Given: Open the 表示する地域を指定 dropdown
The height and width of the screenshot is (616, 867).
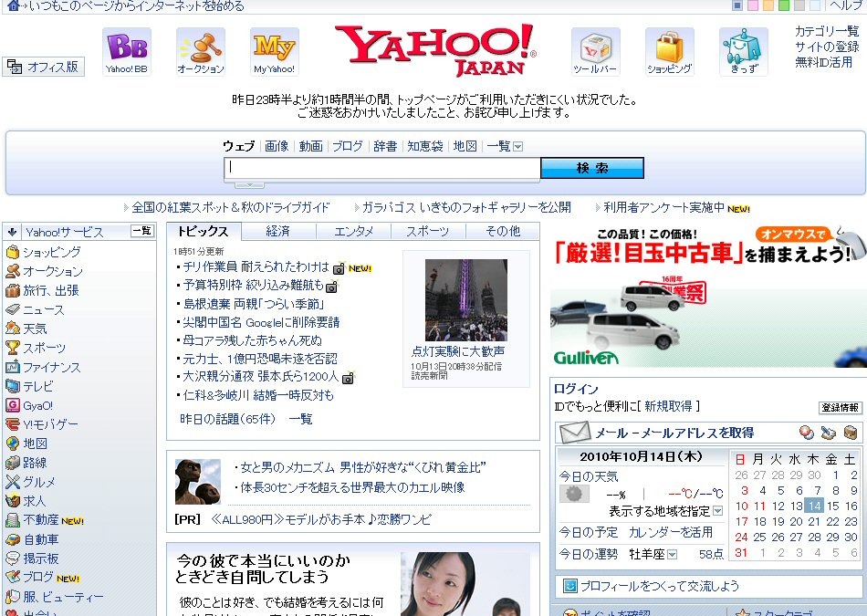Looking at the screenshot, I should [717, 511].
